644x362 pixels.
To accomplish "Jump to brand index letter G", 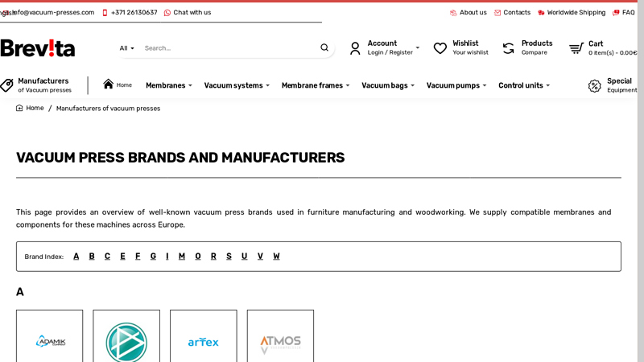I will (x=153, y=256).
